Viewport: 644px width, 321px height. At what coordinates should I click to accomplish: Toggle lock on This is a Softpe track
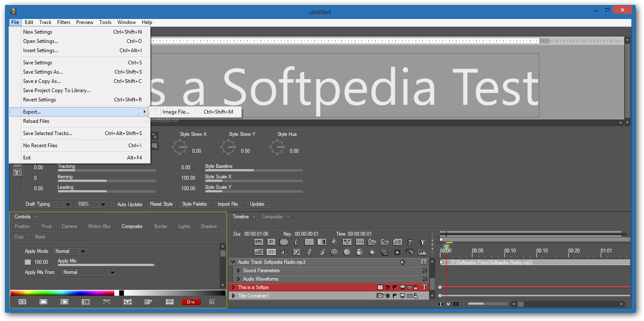(416, 287)
